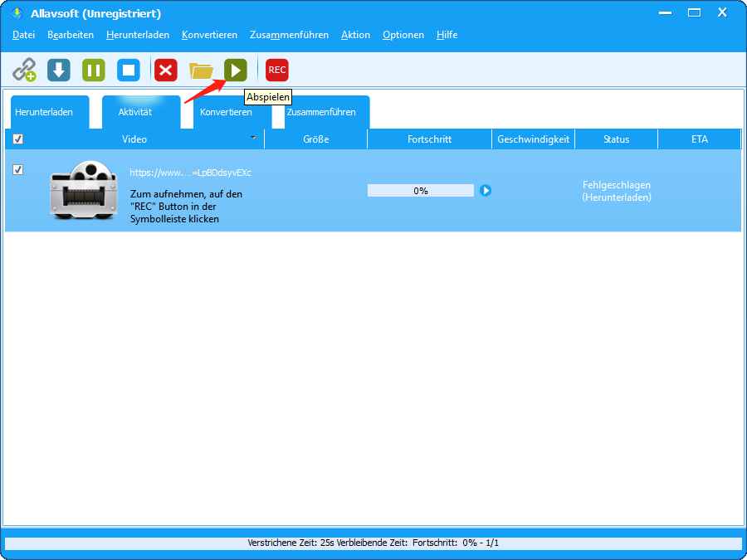
Task: Resume download via blue play button beside progress
Action: (486, 191)
